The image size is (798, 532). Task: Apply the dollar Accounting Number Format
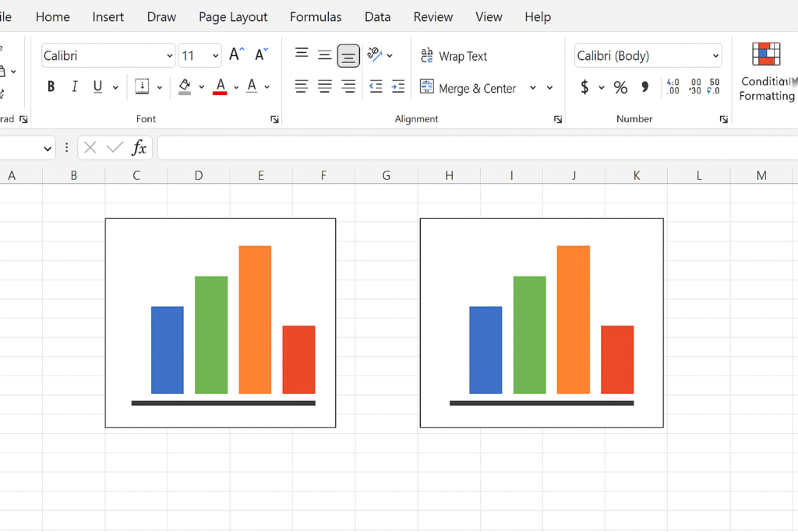(x=584, y=87)
